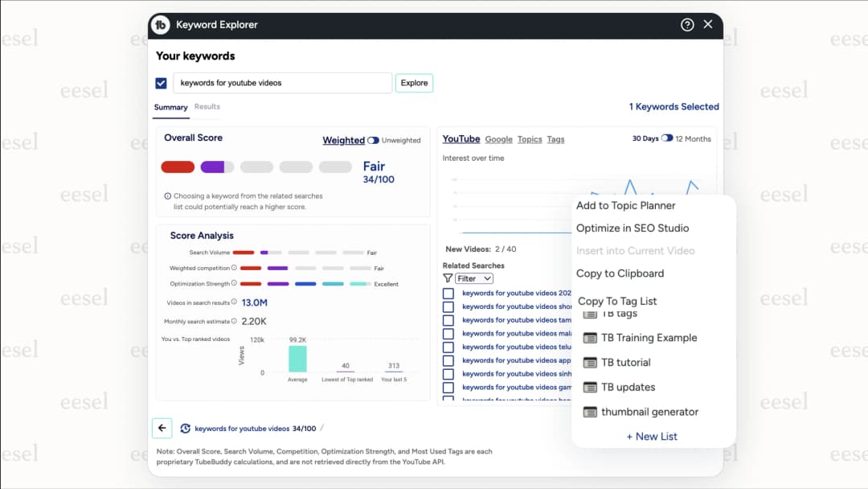Open the Topics tab
Viewport: 868px width, 489px height.
coord(530,140)
